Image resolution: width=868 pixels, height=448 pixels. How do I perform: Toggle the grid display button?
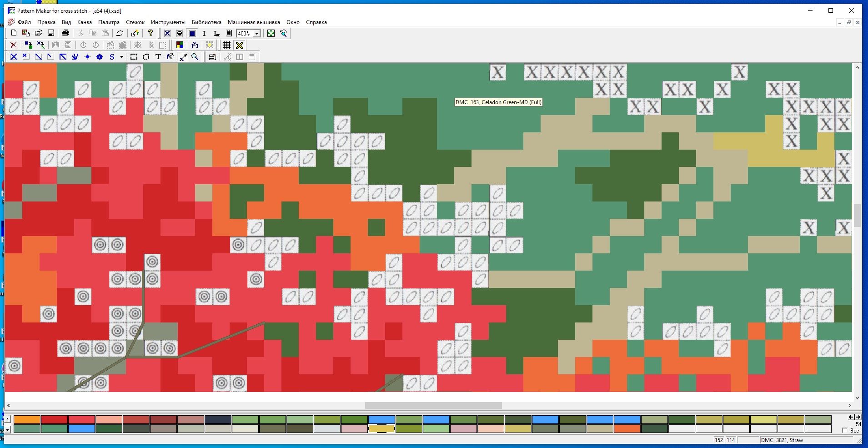(226, 45)
